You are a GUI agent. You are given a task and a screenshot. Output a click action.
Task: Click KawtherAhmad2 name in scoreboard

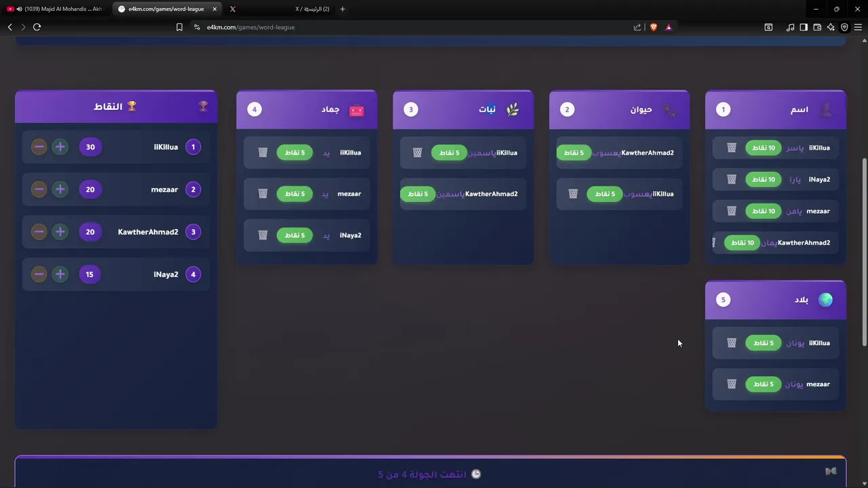click(x=148, y=232)
